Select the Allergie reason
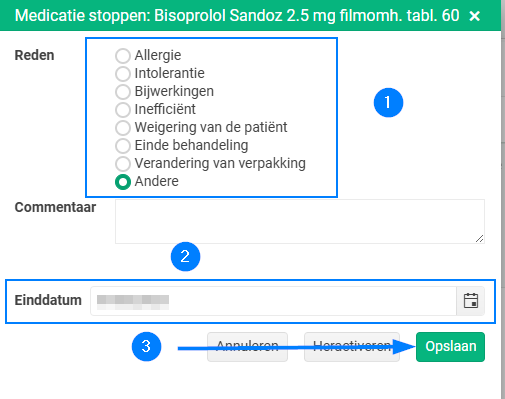 pyautogui.click(x=123, y=55)
